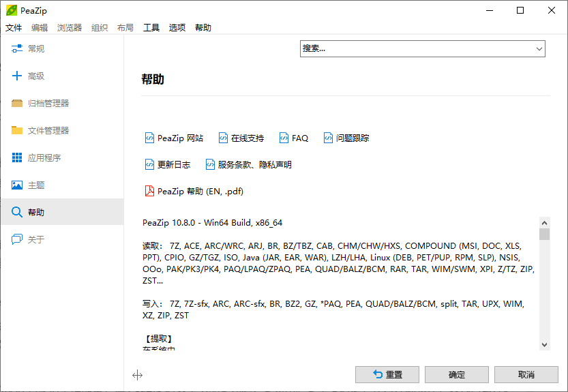Open the 更新日志 link

pos(174,164)
